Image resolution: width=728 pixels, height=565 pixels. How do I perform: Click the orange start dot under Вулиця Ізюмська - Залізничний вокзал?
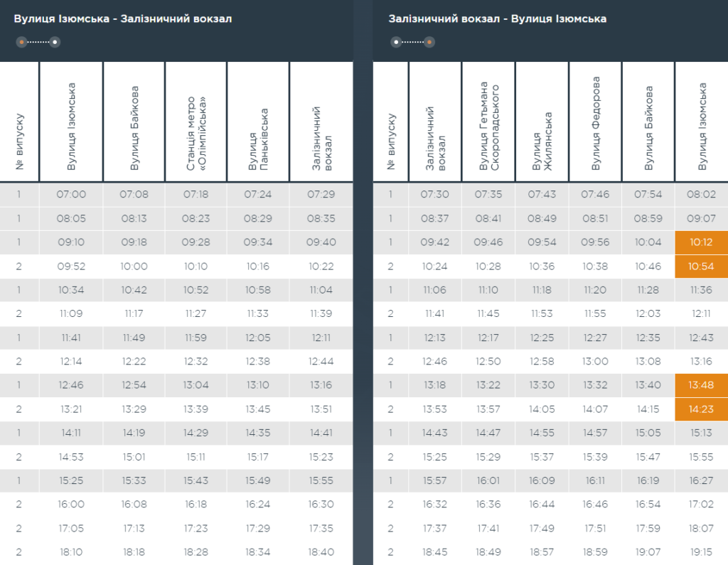(22, 43)
